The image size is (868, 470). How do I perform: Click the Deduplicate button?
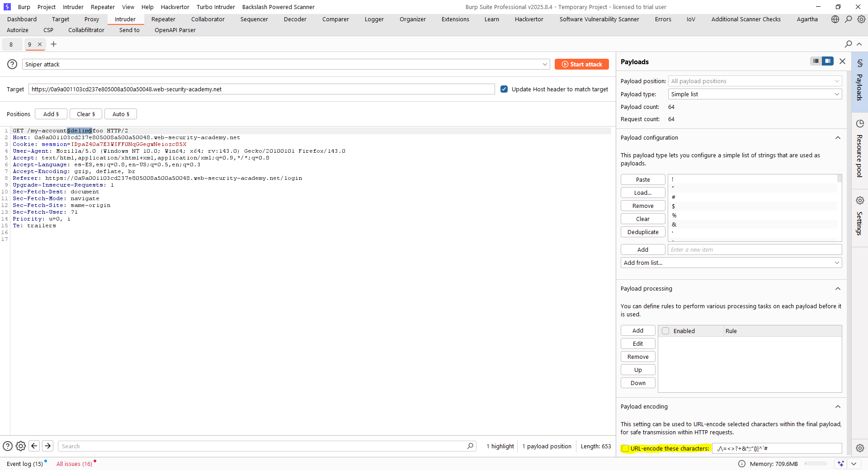click(642, 232)
